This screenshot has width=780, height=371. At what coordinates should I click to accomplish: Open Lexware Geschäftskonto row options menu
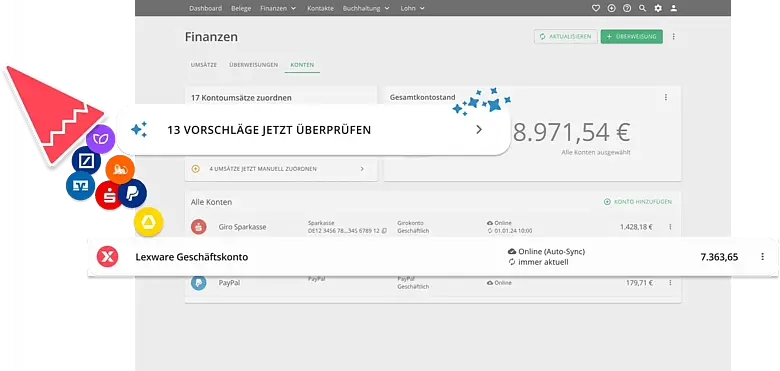762,257
